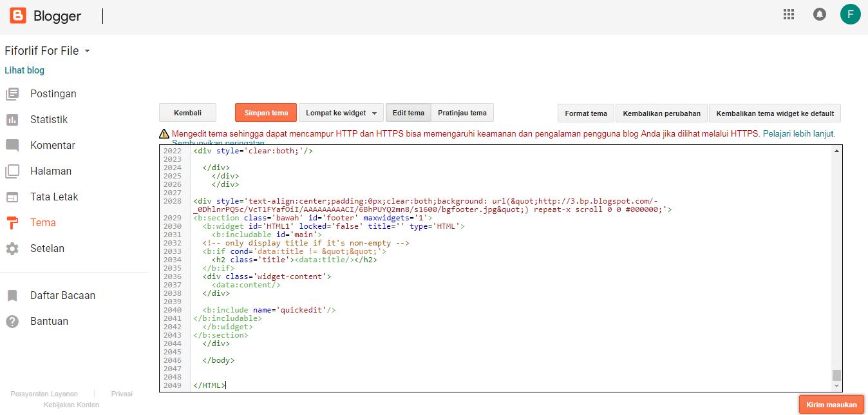Open the Postingan menu item
868x415 pixels.
pos(53,94)
